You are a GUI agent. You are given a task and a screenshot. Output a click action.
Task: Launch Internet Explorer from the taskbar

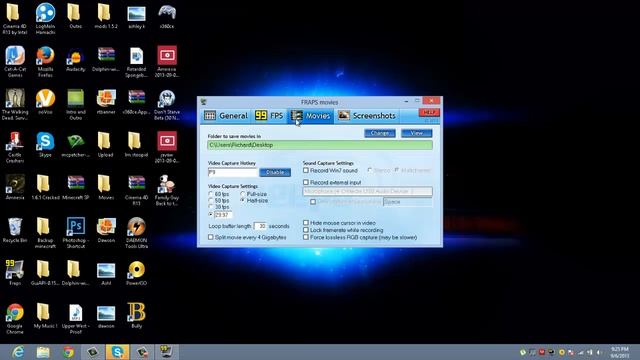tap(18, 352)
